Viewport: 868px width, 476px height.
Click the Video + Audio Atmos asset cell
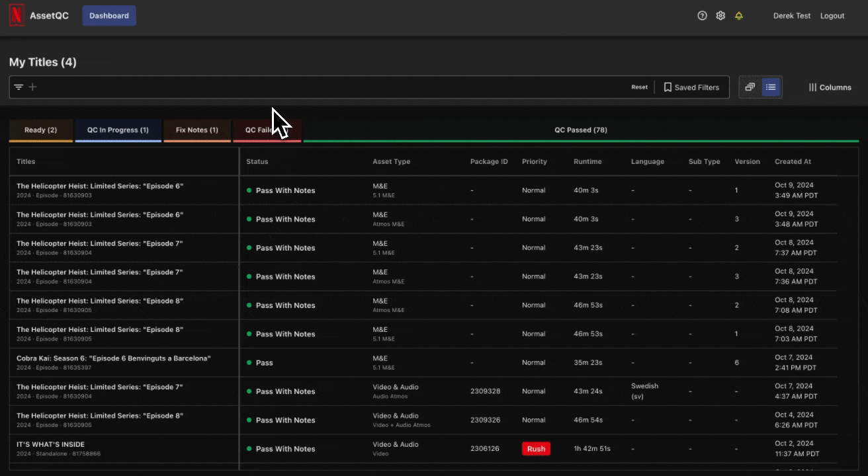402,420
